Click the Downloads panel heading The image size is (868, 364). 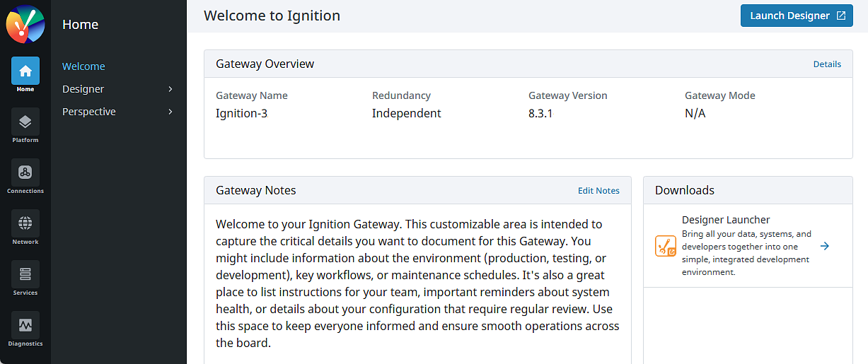click(x=685, y=190)
